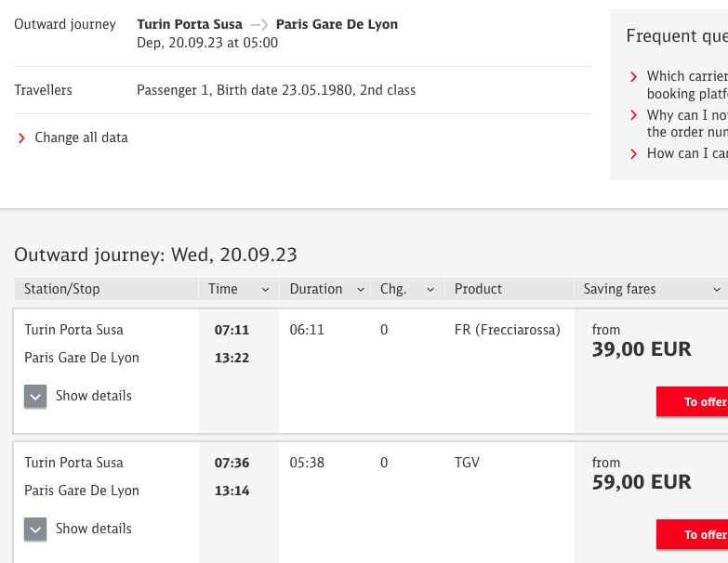The height and width of the screenshot is (563, 728).
Task: Expand details for the 07:11 Frecciarossa train
Action: 35,397
